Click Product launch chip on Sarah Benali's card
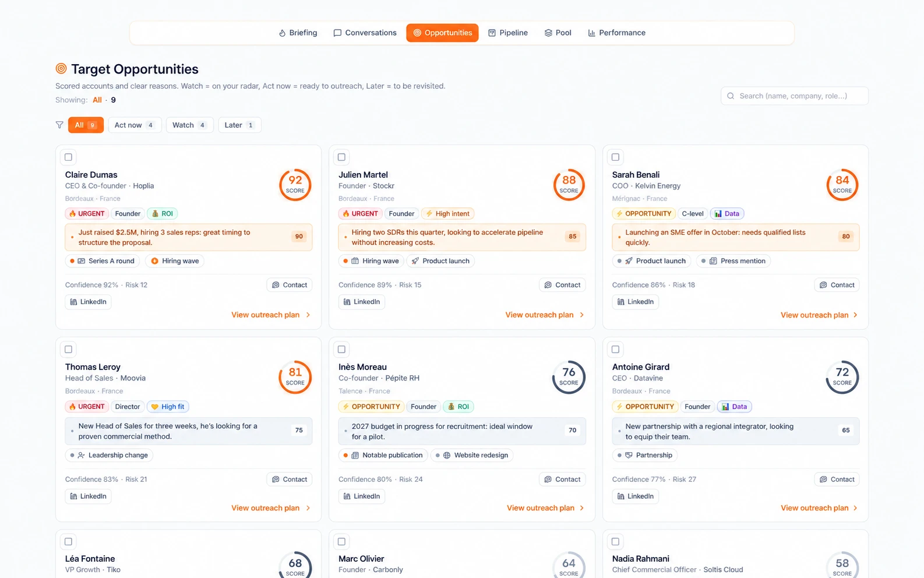Image resolution: width=924 pixels, height=578 pixels. click(x=652, y=261)
